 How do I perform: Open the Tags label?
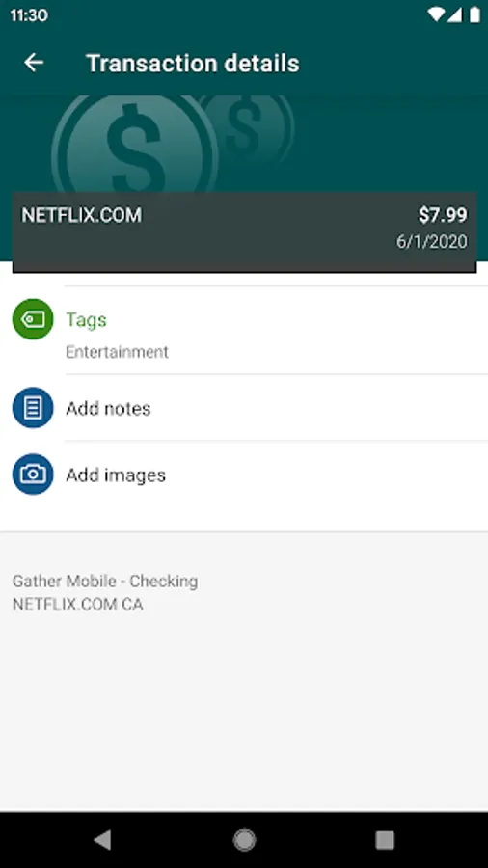[86, 320]
